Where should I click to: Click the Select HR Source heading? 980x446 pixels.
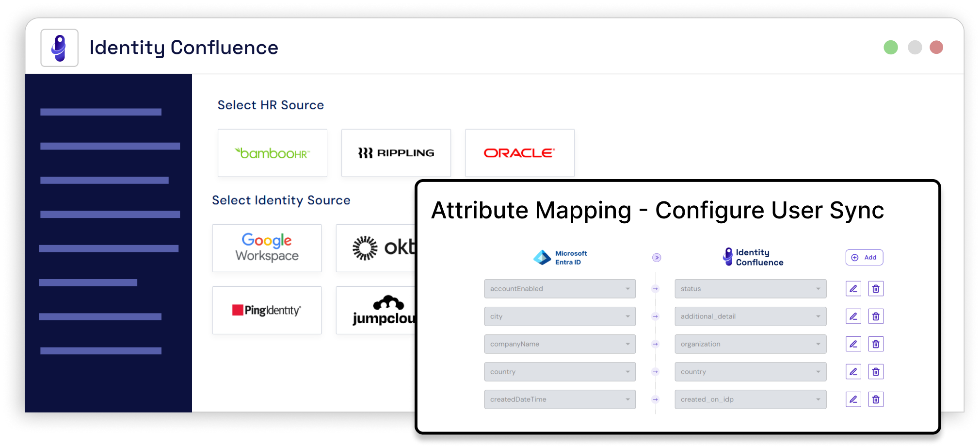pos(271,105)
